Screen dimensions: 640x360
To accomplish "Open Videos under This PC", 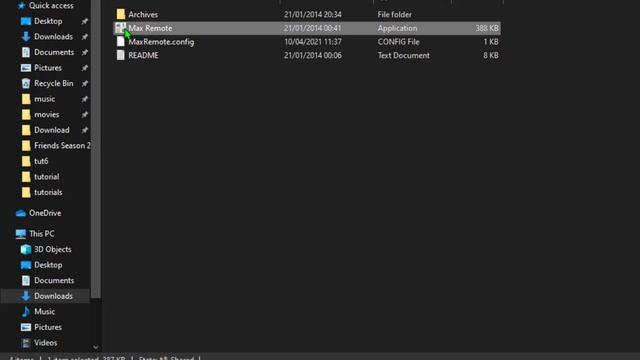I will tap(45, 343).
